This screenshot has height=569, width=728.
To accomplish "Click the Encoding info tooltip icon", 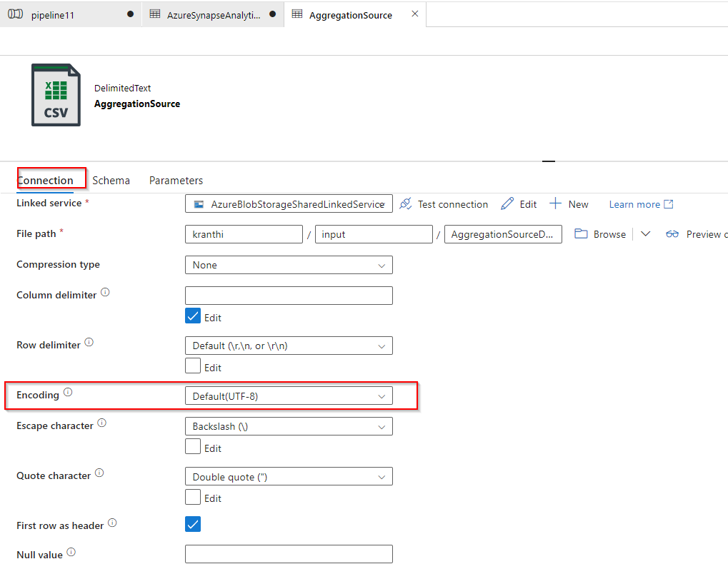I will 68,391.
